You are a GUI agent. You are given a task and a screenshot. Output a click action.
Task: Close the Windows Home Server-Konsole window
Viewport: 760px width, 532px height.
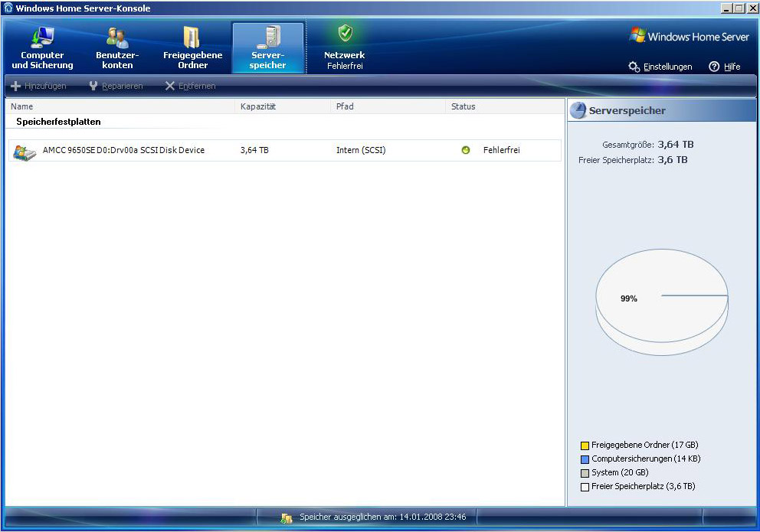(752, 8)
